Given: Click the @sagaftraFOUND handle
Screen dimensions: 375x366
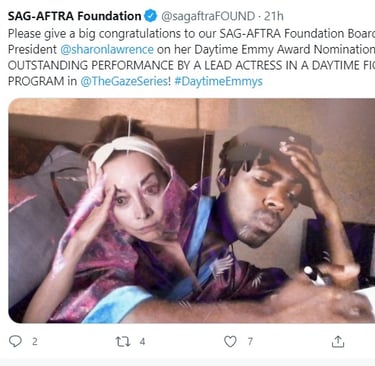Looking at the screenshot, I should [208, 16].
